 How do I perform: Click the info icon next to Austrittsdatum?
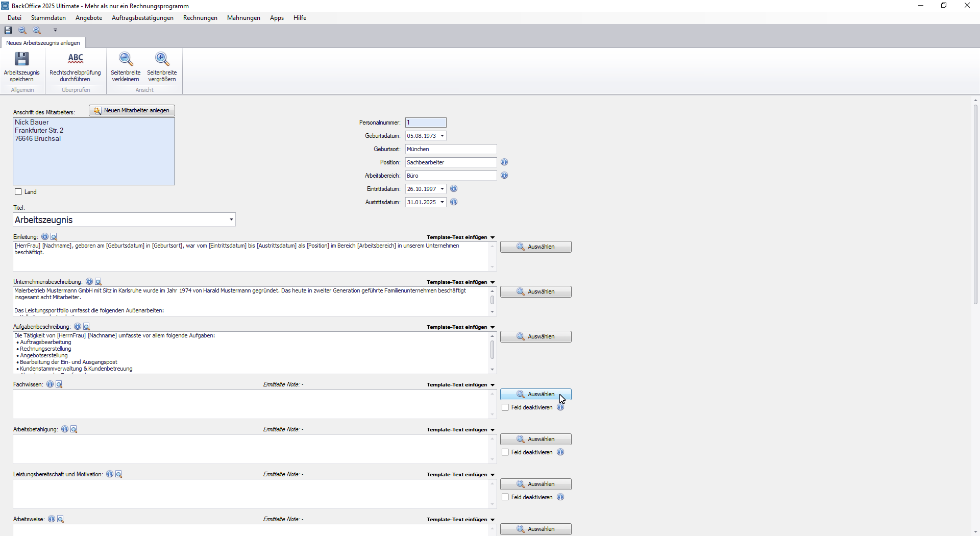tap(454, 202)
